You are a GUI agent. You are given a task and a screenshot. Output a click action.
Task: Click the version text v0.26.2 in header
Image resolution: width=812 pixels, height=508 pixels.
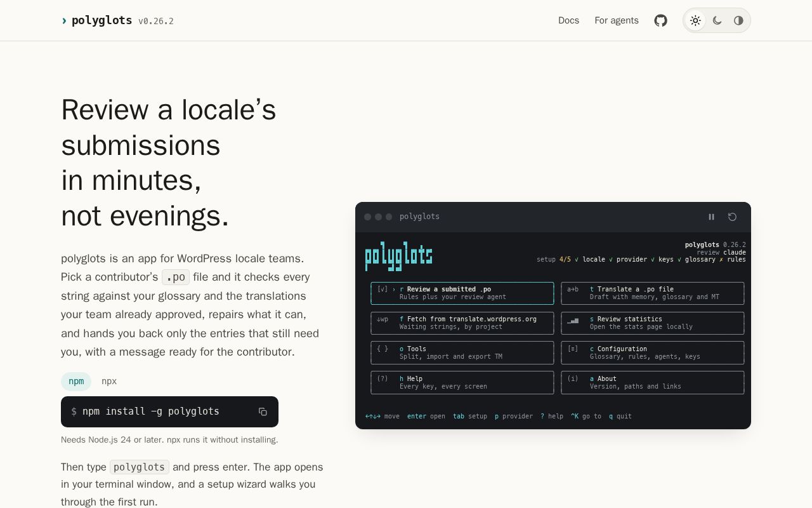[x=156, y=21]
